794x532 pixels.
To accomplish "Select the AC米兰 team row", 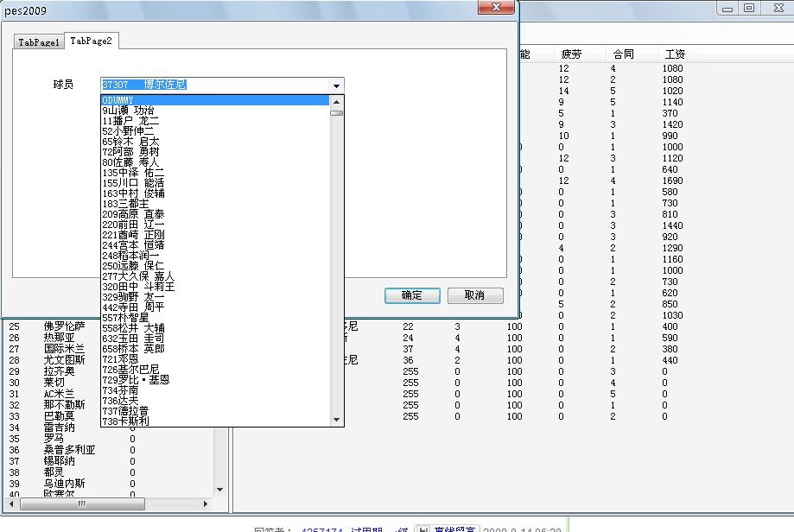I will pos(60,394).
